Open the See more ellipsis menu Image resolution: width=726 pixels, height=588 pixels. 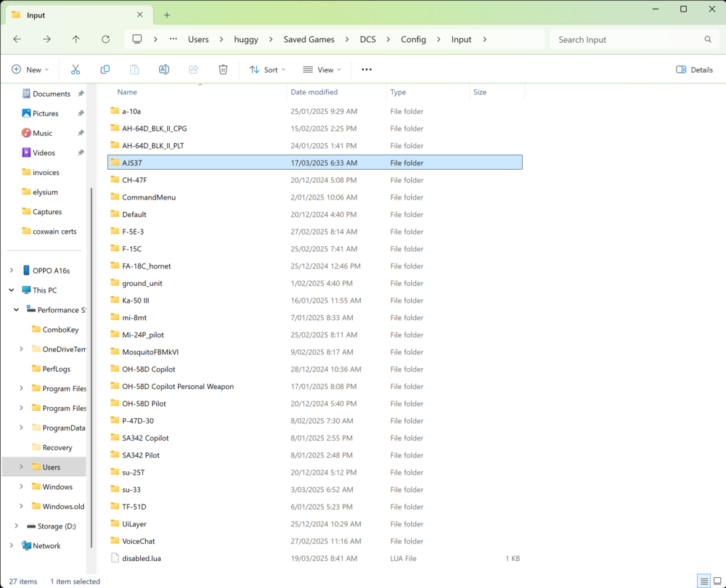coord(367,70)
